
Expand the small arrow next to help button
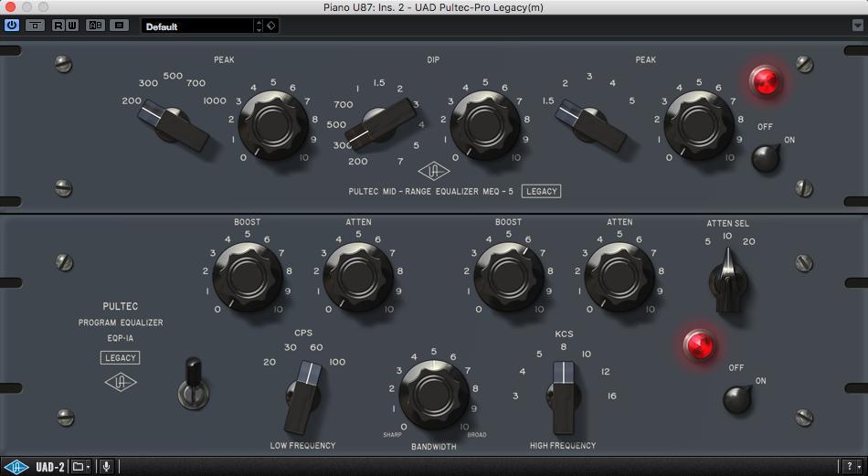[x=859, y=467]
